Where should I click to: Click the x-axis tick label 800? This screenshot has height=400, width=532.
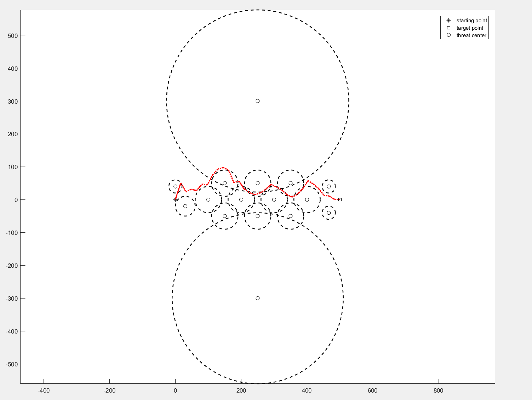[439, 390]
